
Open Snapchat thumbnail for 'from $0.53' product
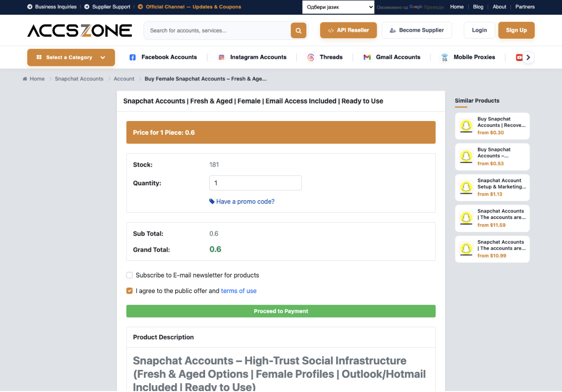pos(466,156)
